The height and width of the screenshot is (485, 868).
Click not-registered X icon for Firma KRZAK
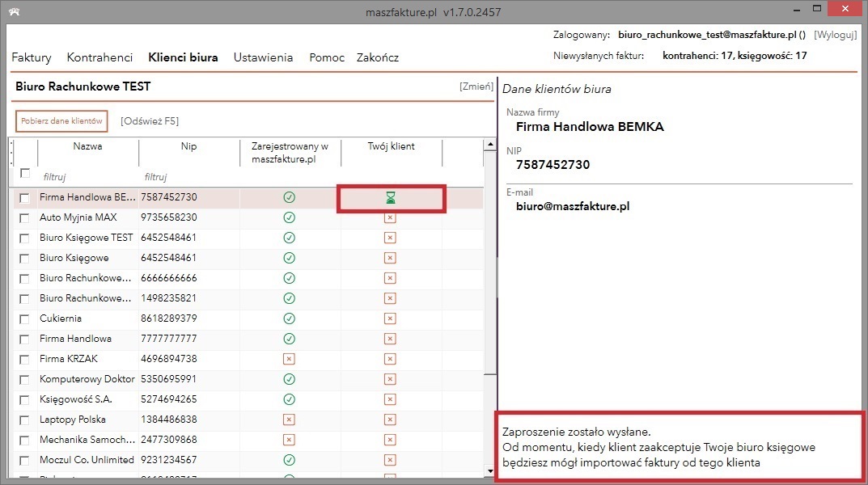pos(289,359)
